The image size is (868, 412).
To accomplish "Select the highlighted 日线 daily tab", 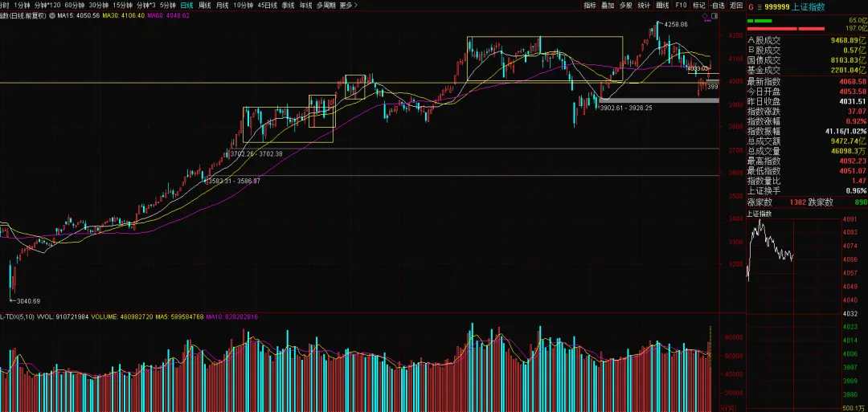I will [186, 5].
